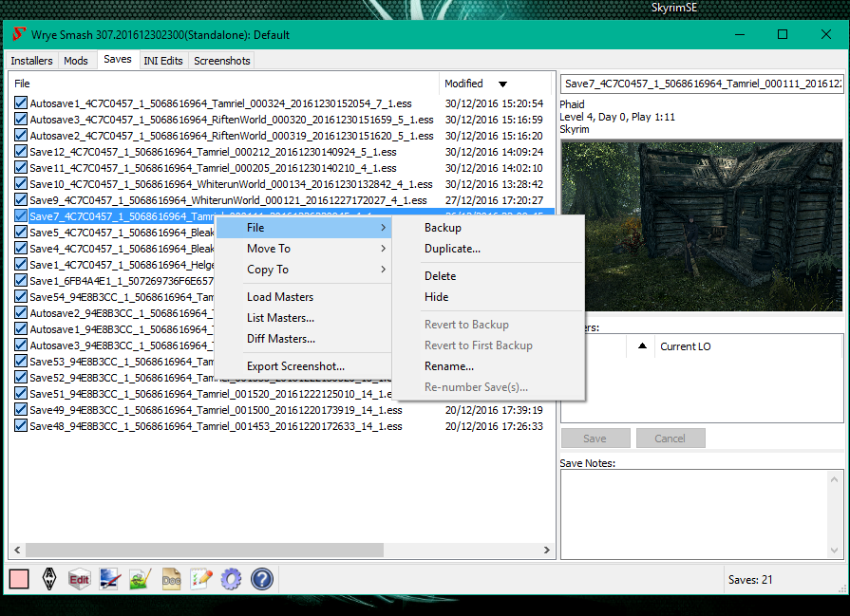Launch Skyrim via the dragon logo icon
Screen dimensions: 850x616
click(x=48, y=579)
